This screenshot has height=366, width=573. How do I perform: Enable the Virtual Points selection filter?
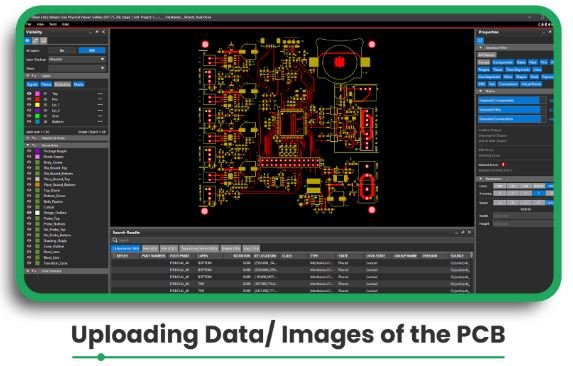click(x=531, y=84)
